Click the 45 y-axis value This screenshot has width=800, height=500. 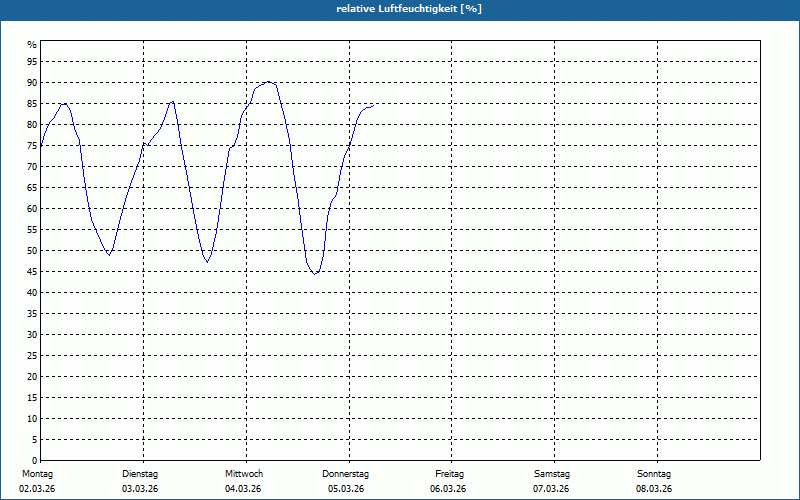[32, 271]
